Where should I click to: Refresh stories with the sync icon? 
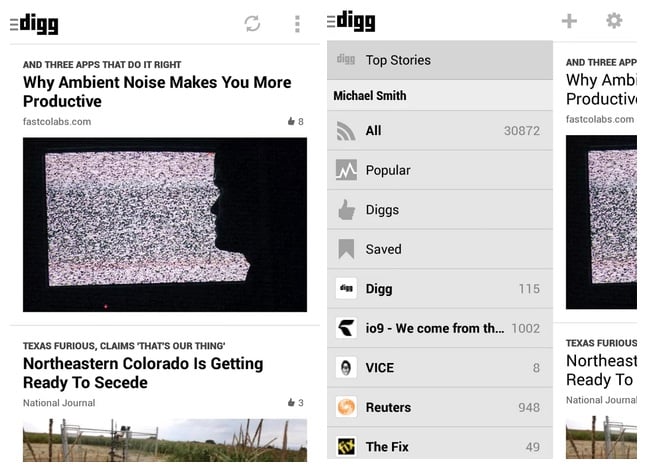252,24
